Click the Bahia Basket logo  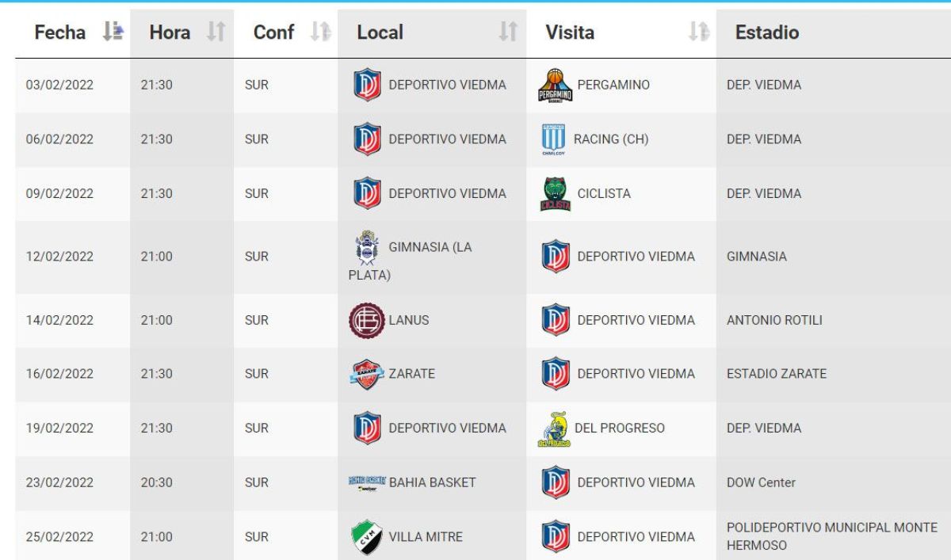click(x=367, y=482)
